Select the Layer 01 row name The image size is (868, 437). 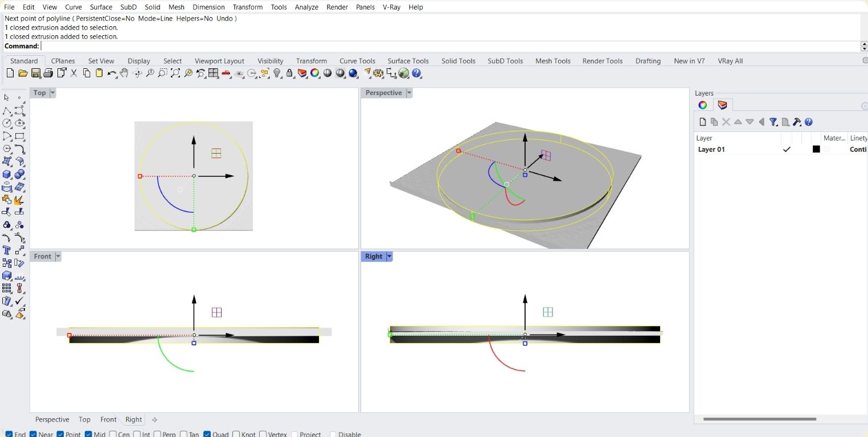[711, 150]
